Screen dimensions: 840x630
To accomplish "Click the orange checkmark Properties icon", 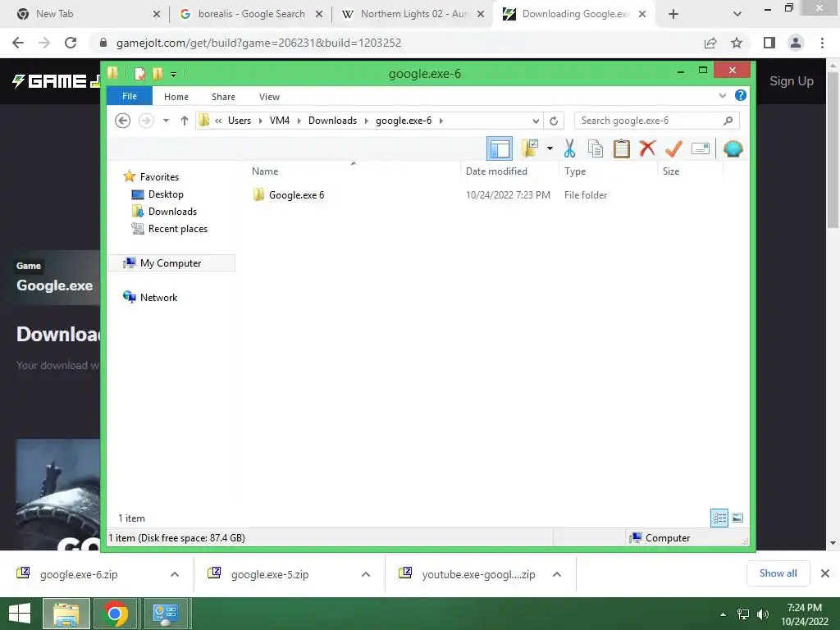I will (673, 148).
